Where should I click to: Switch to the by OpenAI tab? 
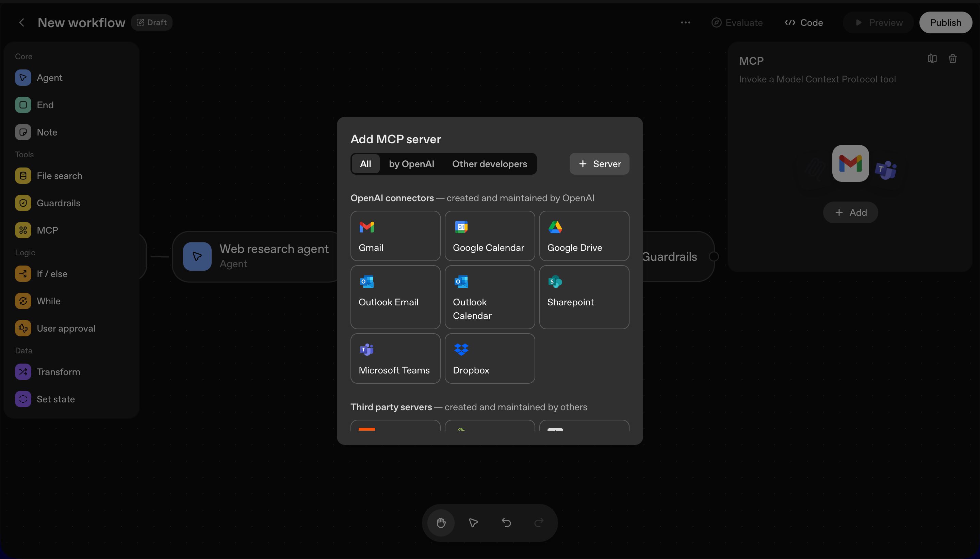tap(411, 164)
